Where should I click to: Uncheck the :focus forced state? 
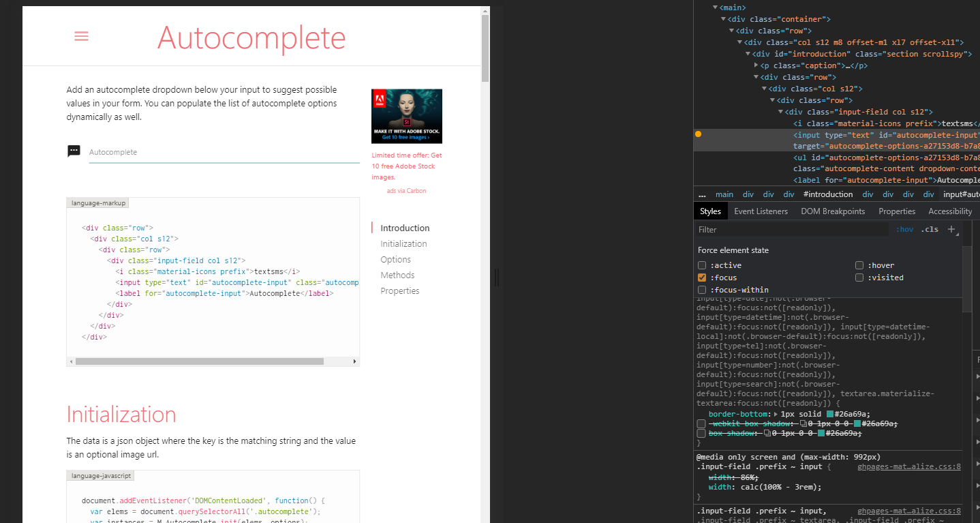tap(701, 277)
